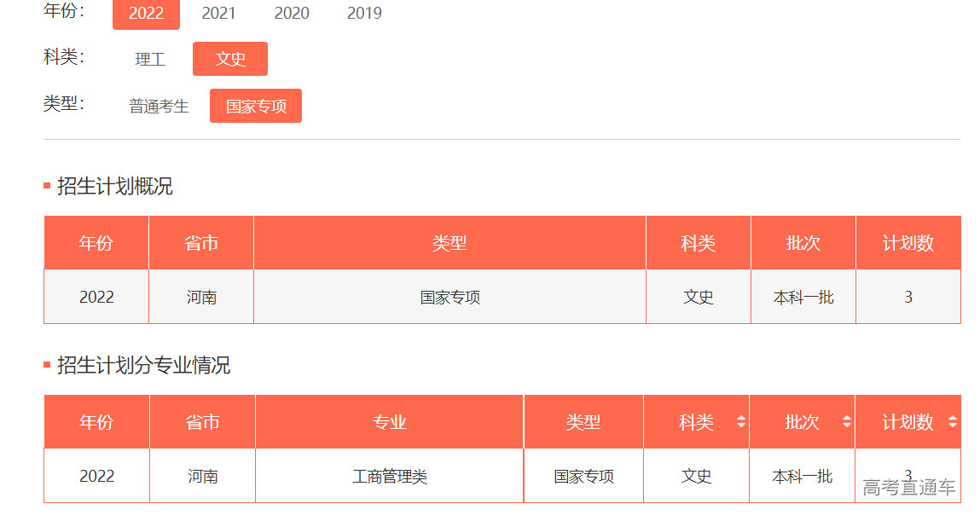Select the 2022 year filter
Viewport: 980px width, 521px height.
coord(146,14)
